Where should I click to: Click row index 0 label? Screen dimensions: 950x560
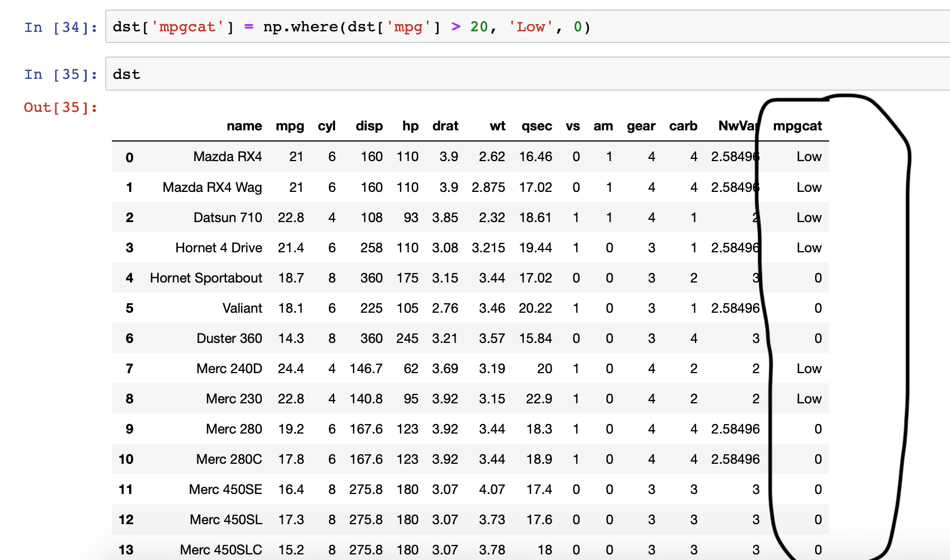(x=130, y=158)
